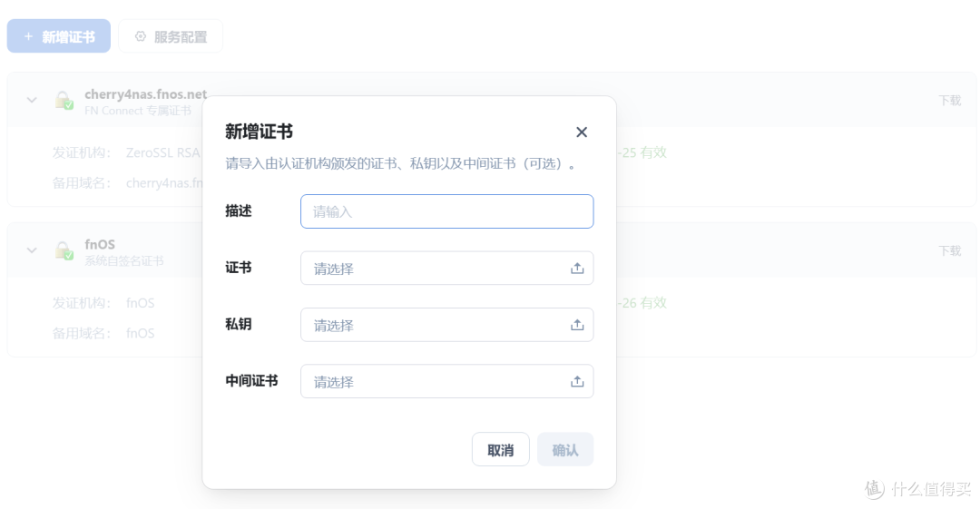Image resolution: width=980 pixels, height=509 pixels.
Task: Download the cherry4nas.fnos.net certificate
Action: [x=950, y=101]
